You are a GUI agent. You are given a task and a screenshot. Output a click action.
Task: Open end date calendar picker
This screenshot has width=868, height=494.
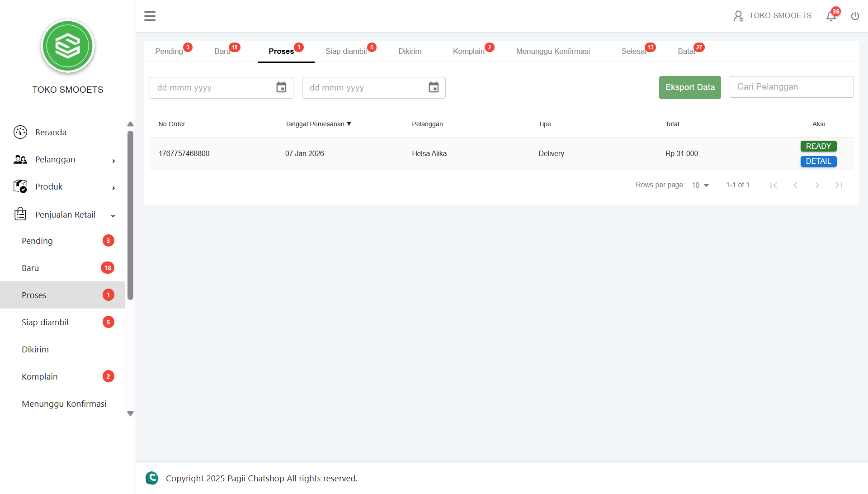coord(434,87)
